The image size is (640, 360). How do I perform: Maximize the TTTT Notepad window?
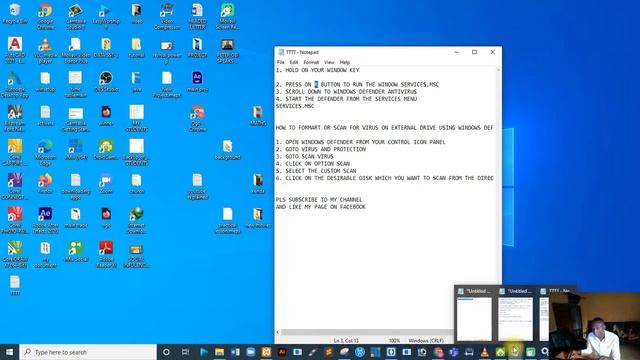point(474,52)
